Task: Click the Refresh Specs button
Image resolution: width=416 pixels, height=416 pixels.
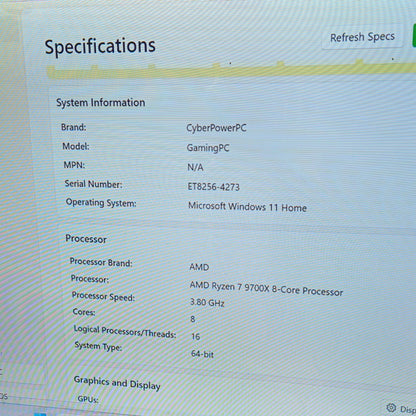Action: 362,37
